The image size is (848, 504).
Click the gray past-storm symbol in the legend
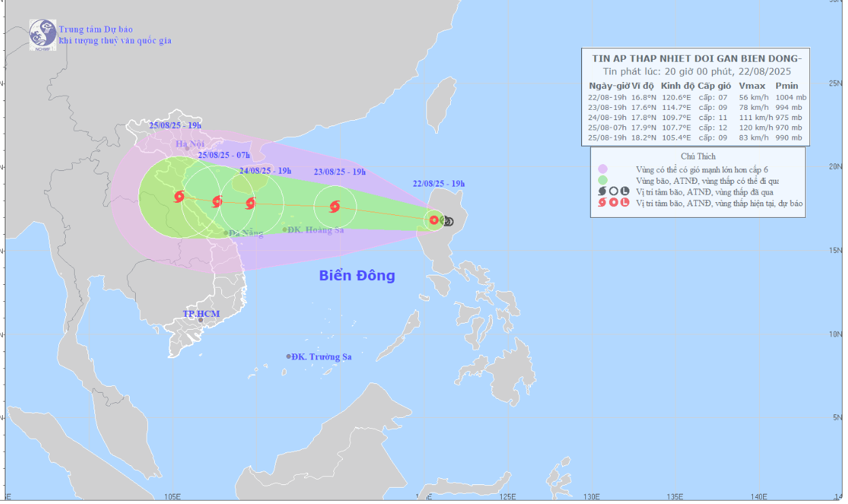[602, 191]
